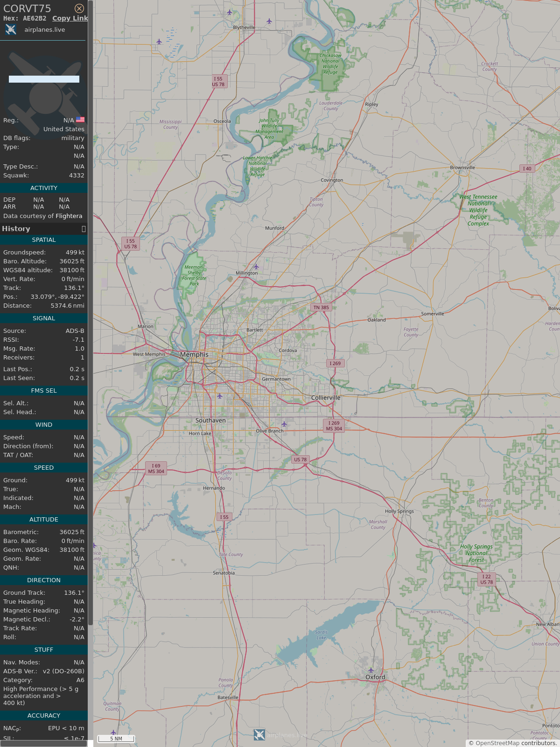The image size is (560, 747).
Task: Select the airplane marker far west of Blytheville
Action: tap(159, 42)
